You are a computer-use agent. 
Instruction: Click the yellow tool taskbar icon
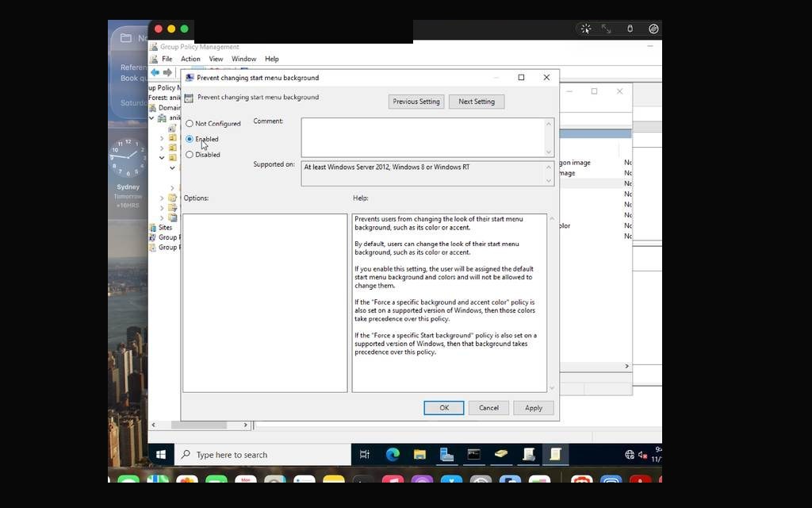click(x=501, y=455)
